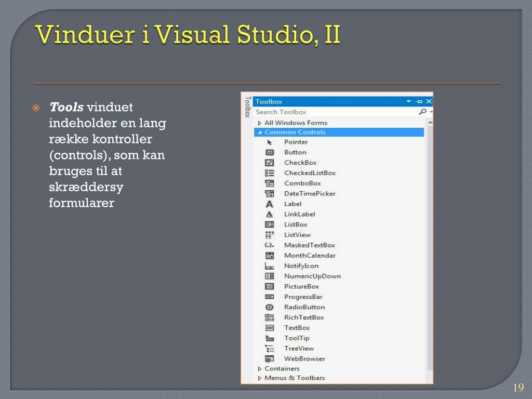This screenshot has width=532, height=399.
Task: Click the Label text entry
Action: (x=293, y=204)
